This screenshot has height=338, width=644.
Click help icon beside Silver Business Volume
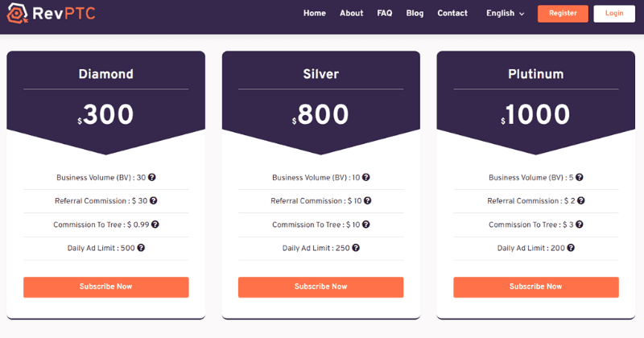(367, 178)
